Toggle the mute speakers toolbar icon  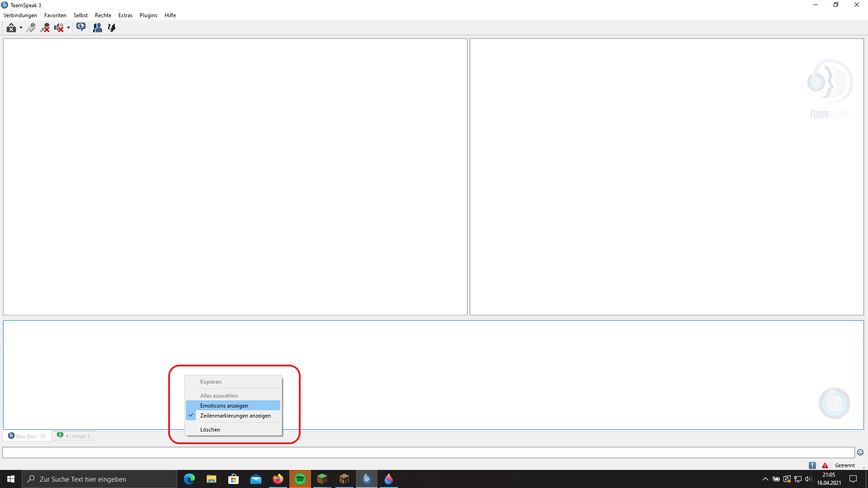pos(59,28)
